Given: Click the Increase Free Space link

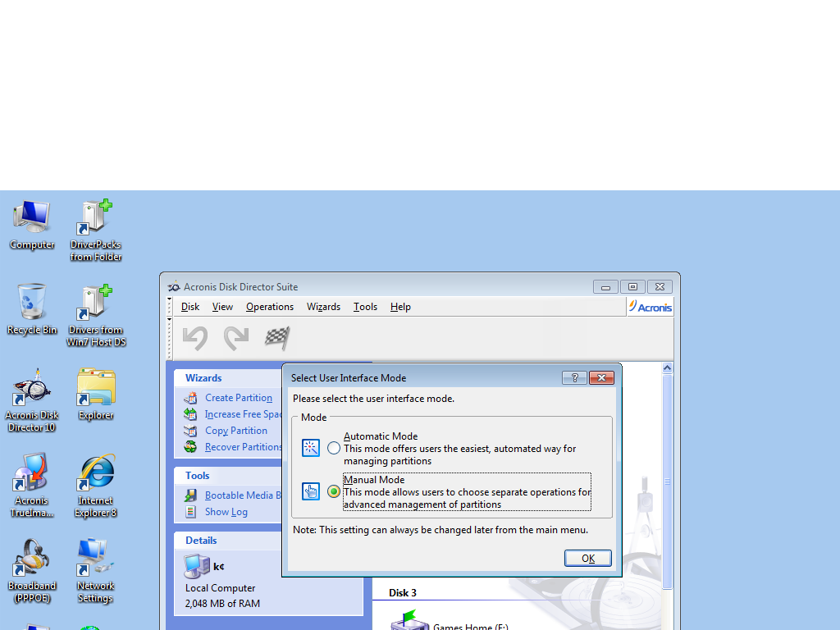Looking at the screenshot, I should pos(243,414).
